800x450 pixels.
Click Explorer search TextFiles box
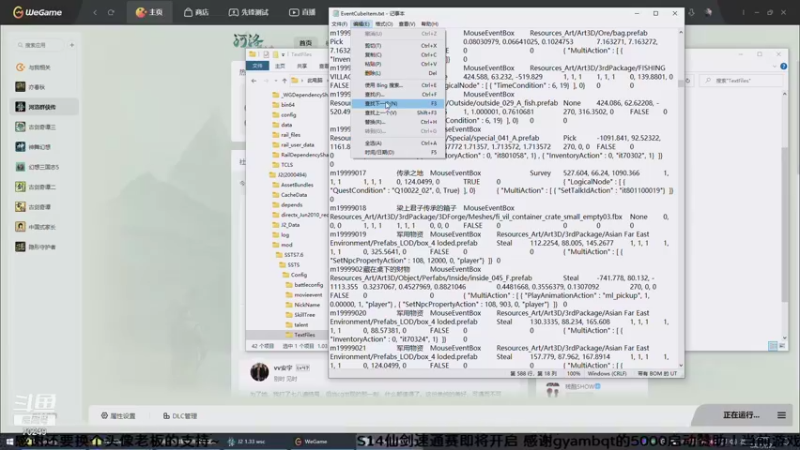coord(742,81)
